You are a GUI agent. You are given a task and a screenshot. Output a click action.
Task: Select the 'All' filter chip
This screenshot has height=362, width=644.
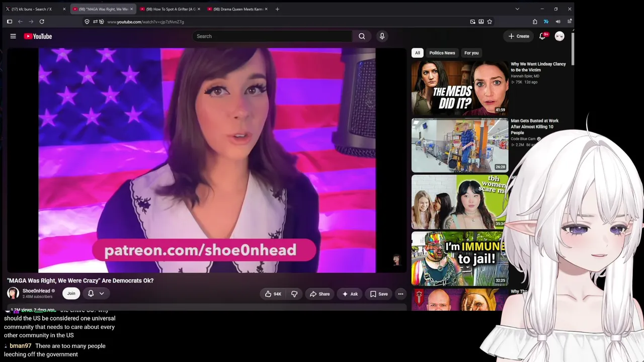417,53
